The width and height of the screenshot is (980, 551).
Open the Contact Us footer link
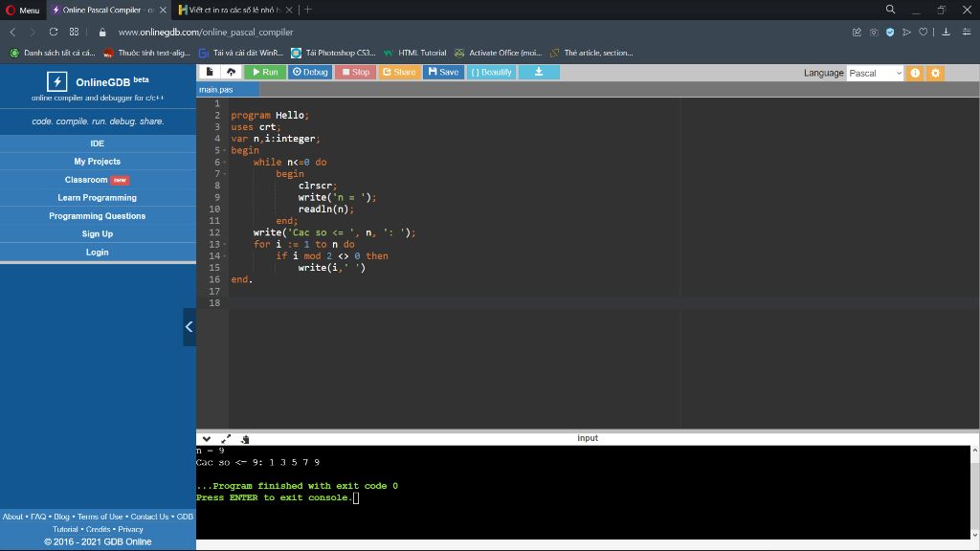coord(149,517)
